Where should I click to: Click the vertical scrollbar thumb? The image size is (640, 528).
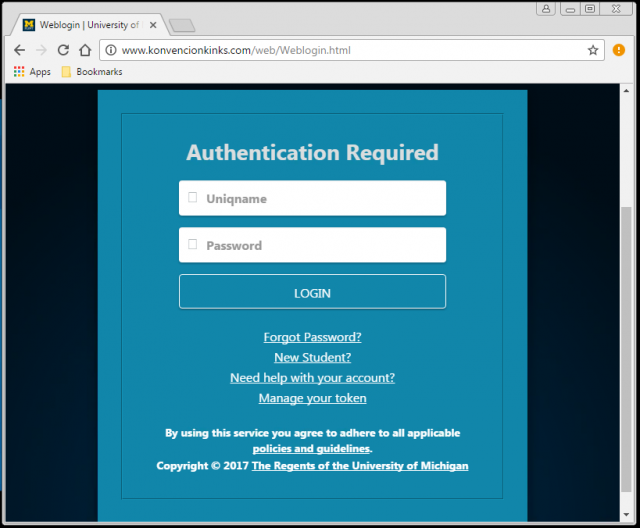click(626, 350)
